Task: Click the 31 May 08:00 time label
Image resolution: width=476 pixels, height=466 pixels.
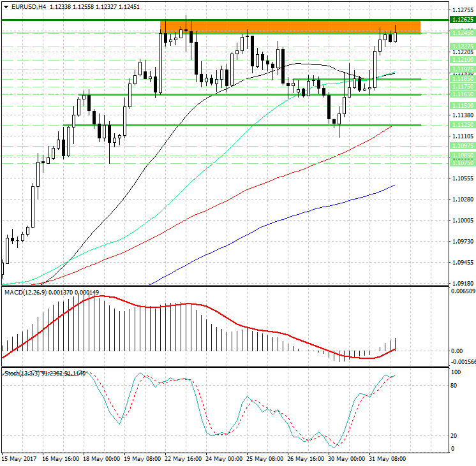Action: pyautogui.click(x=389, y=458)
